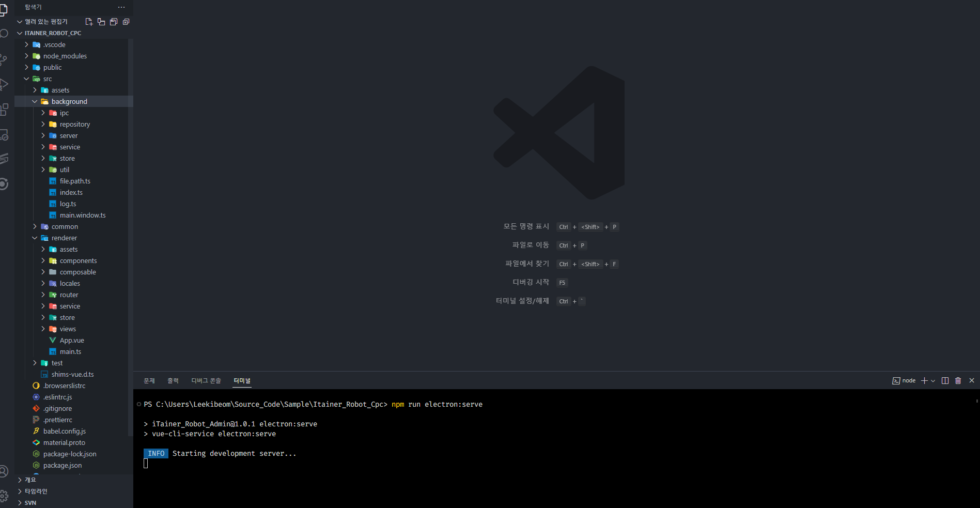Click the new untitled file icon
The width and height of the screenshot is (980, 508).
89,22
